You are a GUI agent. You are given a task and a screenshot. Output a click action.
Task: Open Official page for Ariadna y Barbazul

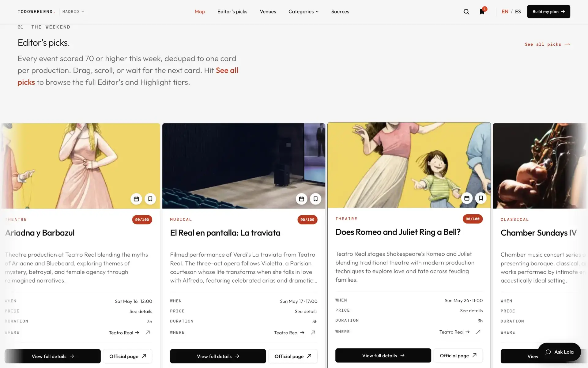(x=128, y=356)
